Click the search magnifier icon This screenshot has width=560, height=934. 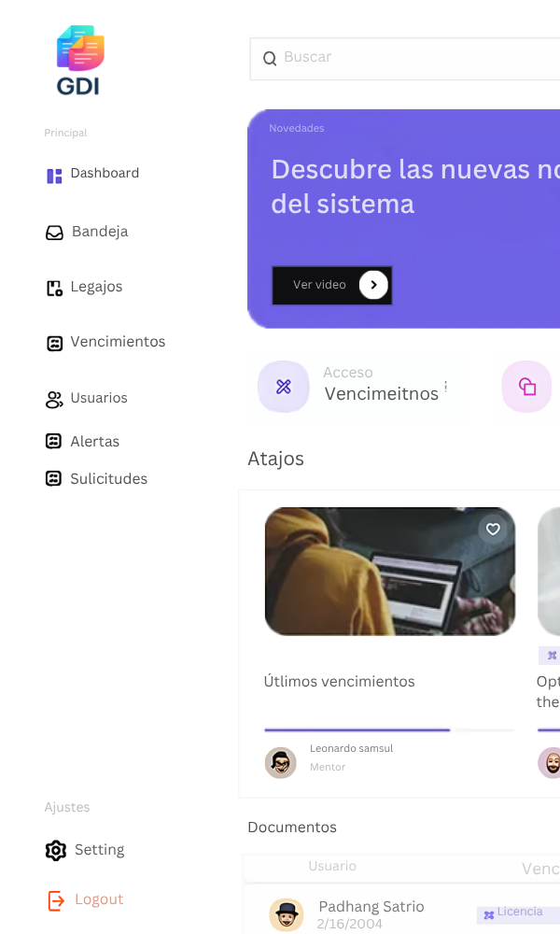click(270, 58)
